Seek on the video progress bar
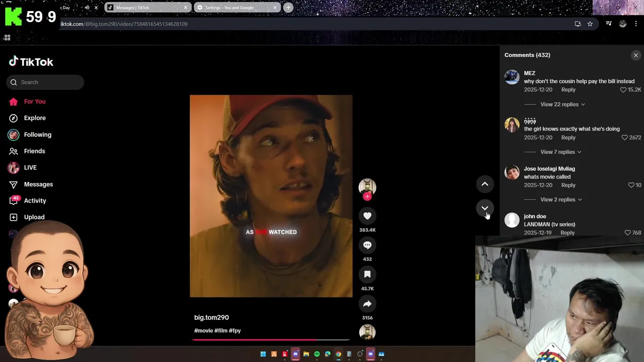 271,340
